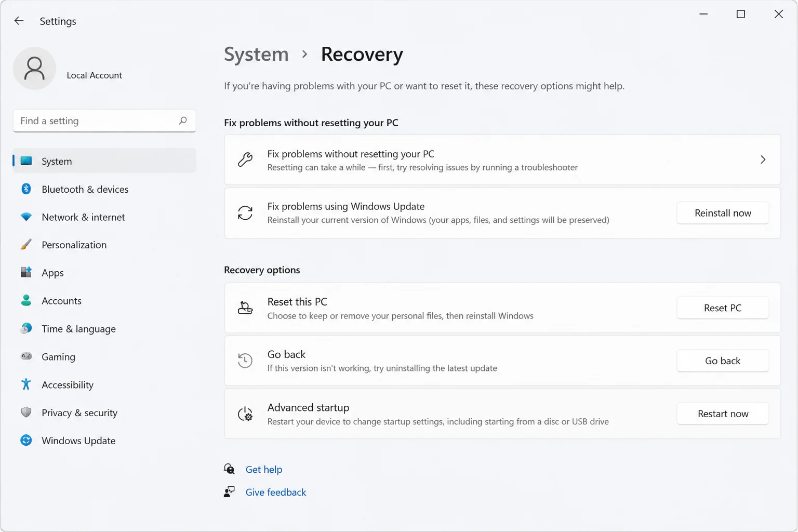Expand the Fix problems without resetting chevron

click(x=763, y=159)
